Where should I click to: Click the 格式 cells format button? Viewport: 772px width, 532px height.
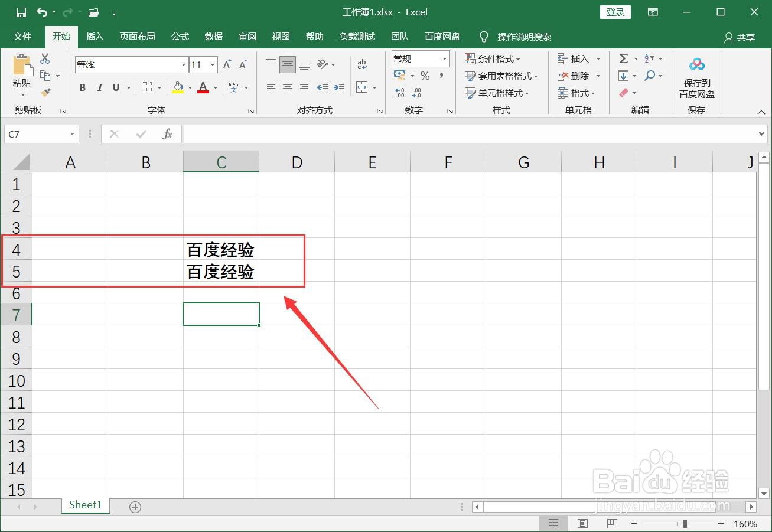(576, 93)
